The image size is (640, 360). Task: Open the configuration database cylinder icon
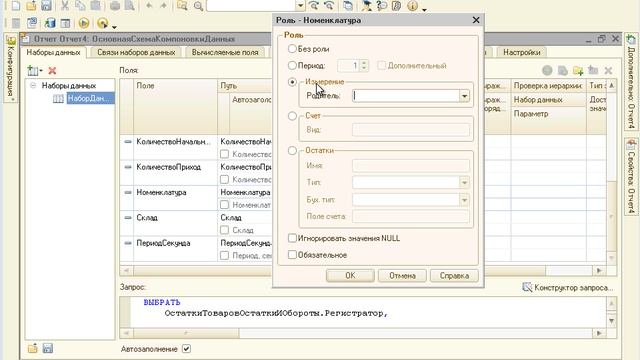tap(50, 23)
